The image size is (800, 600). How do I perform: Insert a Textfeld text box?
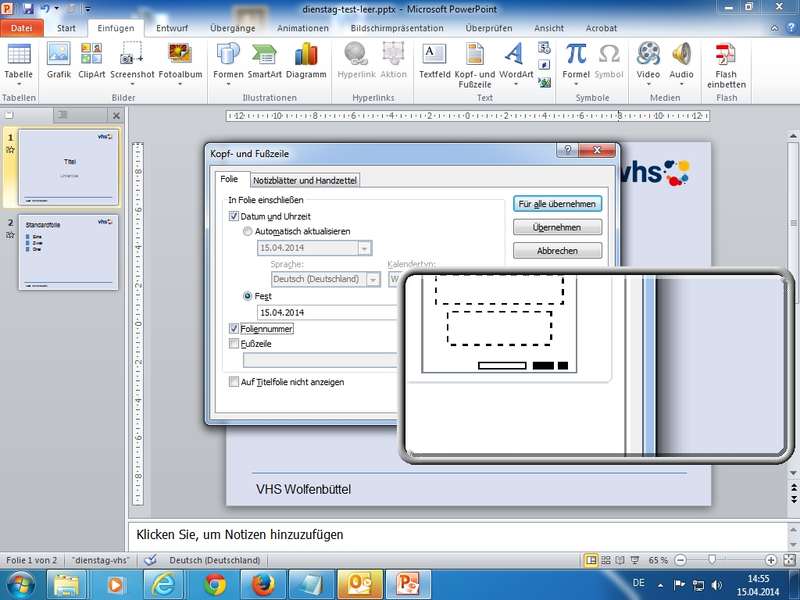tap(434, 60)
